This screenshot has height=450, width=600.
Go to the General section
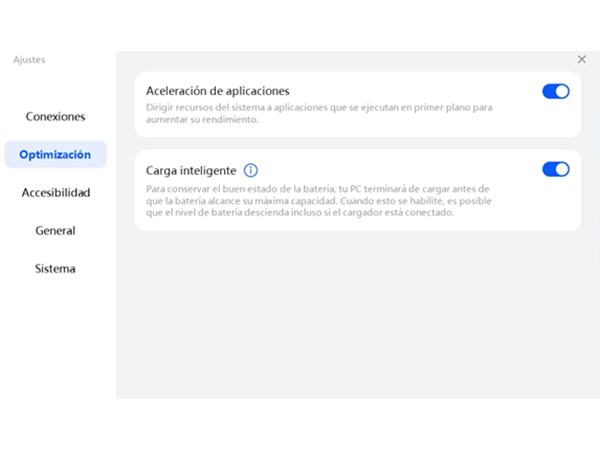point(55,231)
